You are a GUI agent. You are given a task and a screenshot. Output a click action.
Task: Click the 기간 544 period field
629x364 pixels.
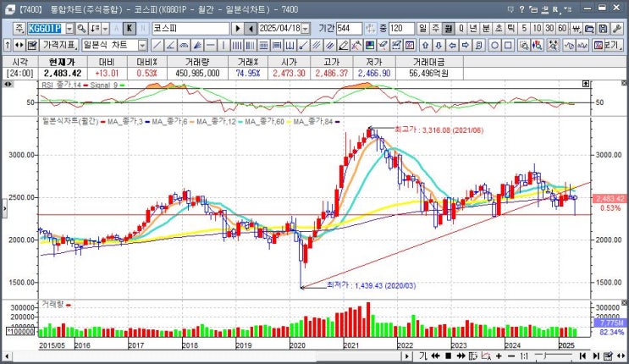[349, 29]
